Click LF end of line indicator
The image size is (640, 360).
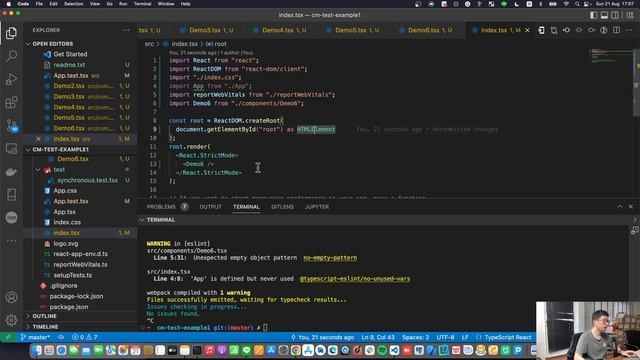tap(465, 337)
